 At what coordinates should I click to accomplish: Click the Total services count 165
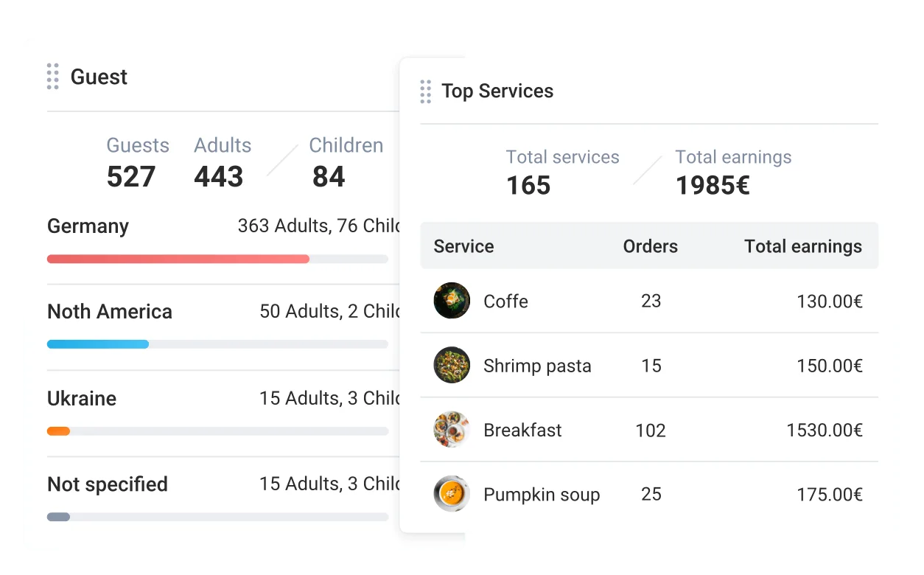click(x=528, y=186)
